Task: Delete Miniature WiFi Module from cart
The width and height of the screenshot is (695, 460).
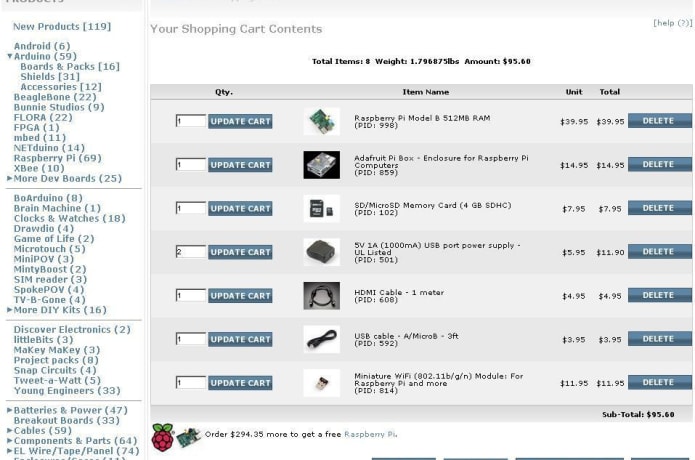Action: pos(658,383)
